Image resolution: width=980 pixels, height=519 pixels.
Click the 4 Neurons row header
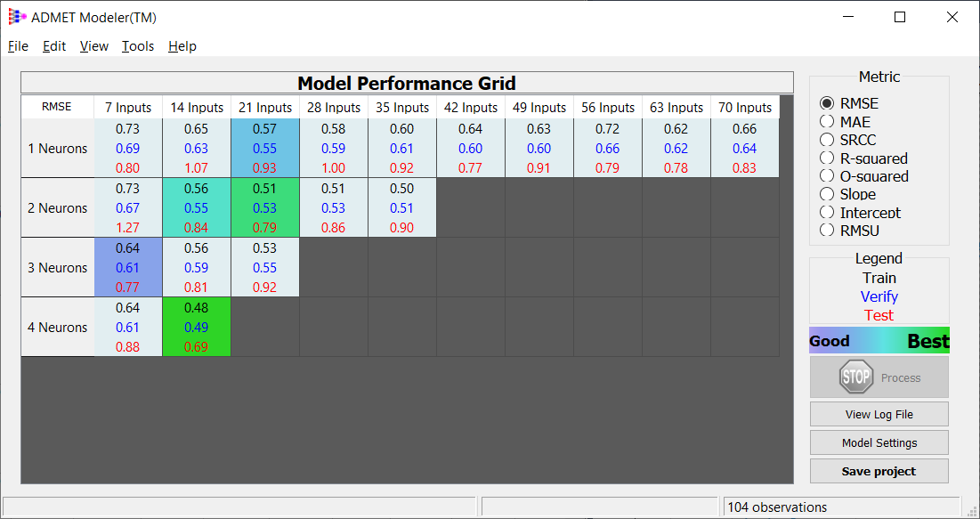pyautogui.click(x=58, y=327)
